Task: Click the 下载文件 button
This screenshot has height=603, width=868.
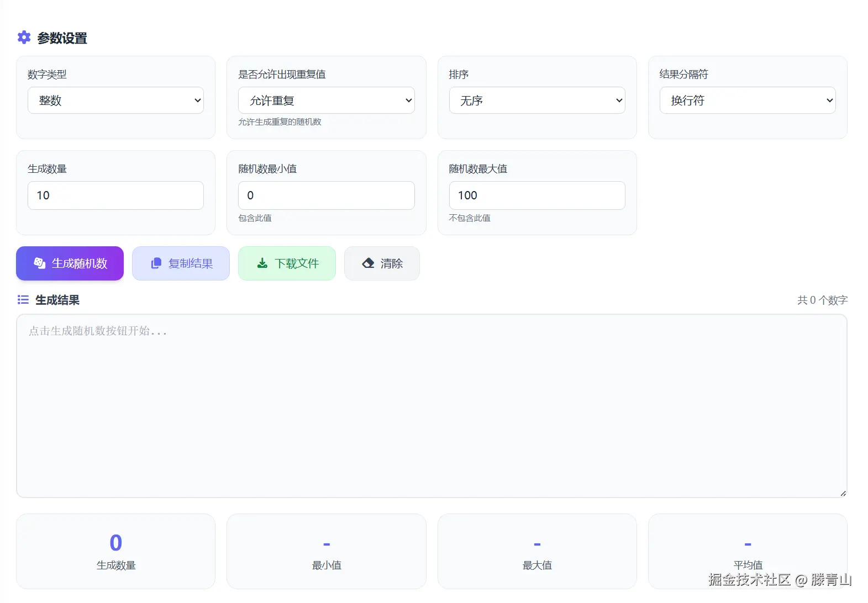Action: point(287,263)
